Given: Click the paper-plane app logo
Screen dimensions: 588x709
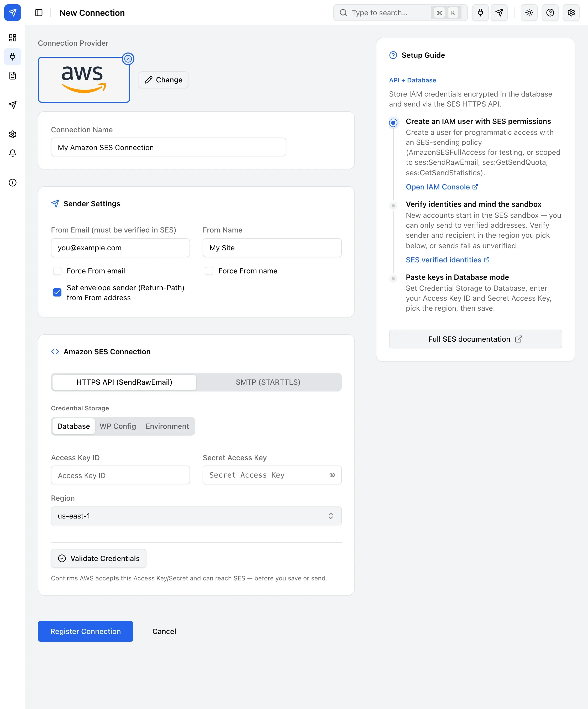Looking at the screenshot, I should [x=13, y=13].
